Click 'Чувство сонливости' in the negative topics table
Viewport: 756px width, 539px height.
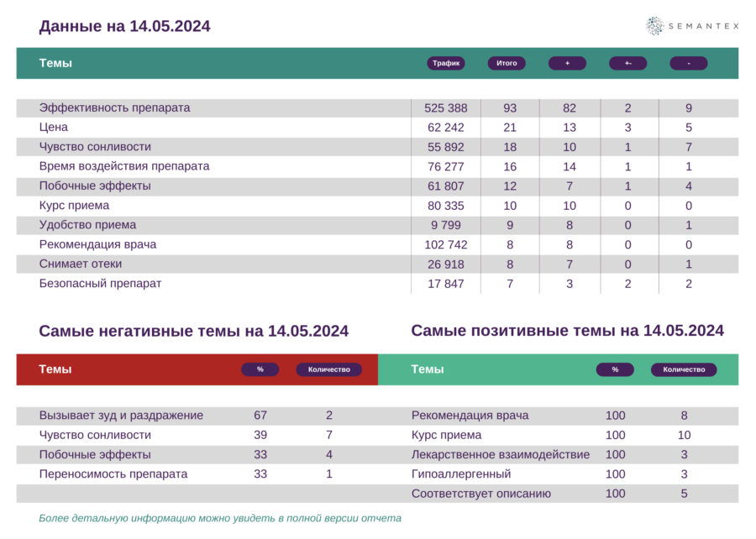pyautogui.click(x=95, y=435)
